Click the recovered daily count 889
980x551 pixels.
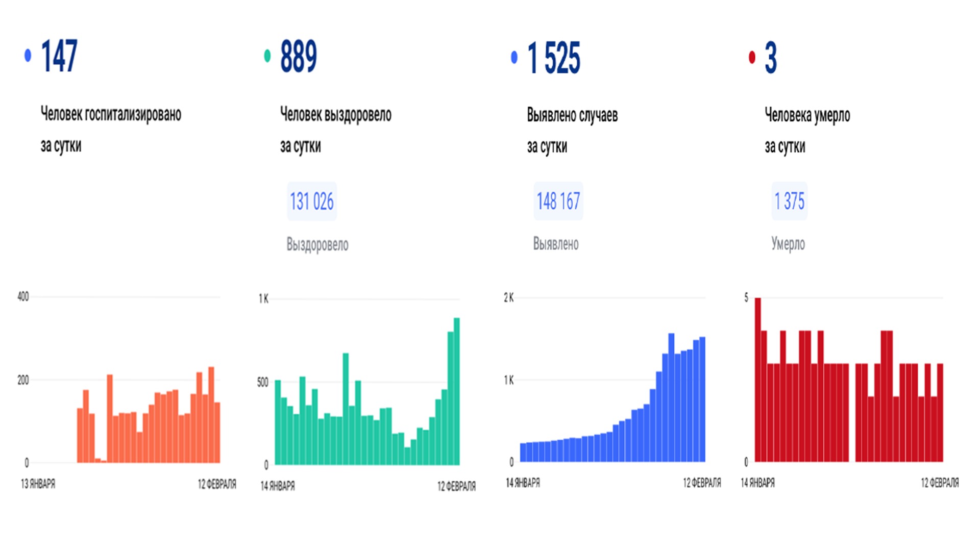point(299,56)
